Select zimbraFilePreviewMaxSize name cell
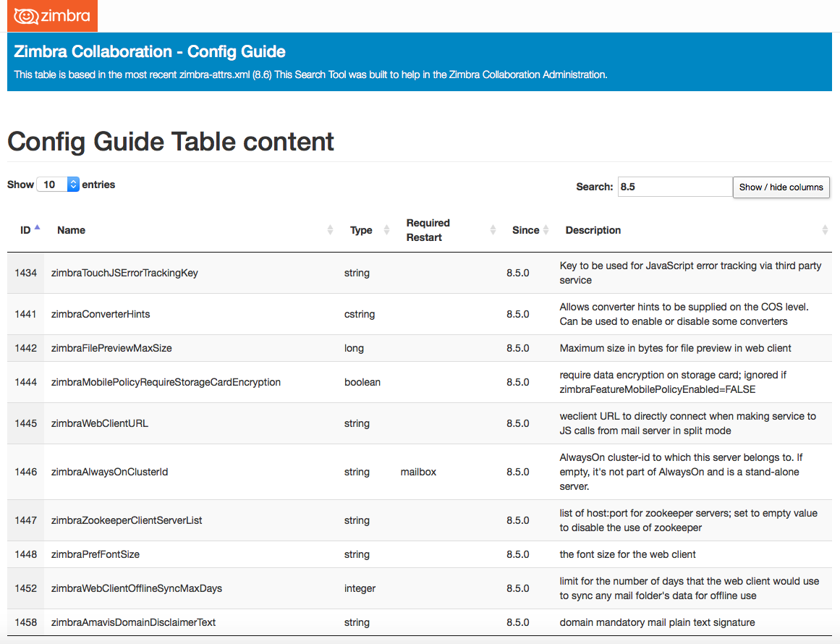Image resolution: width=840 pixels, height=644 pixels. 190,348
